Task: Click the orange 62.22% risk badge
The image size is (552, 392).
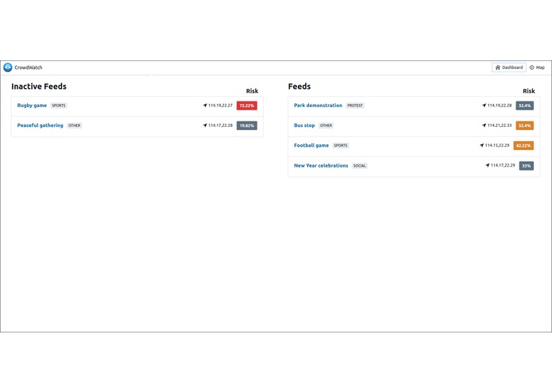Action: point(523,145)
